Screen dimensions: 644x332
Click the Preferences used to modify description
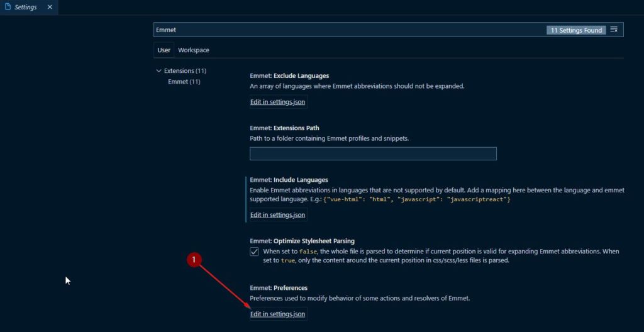tap(360, 298)
